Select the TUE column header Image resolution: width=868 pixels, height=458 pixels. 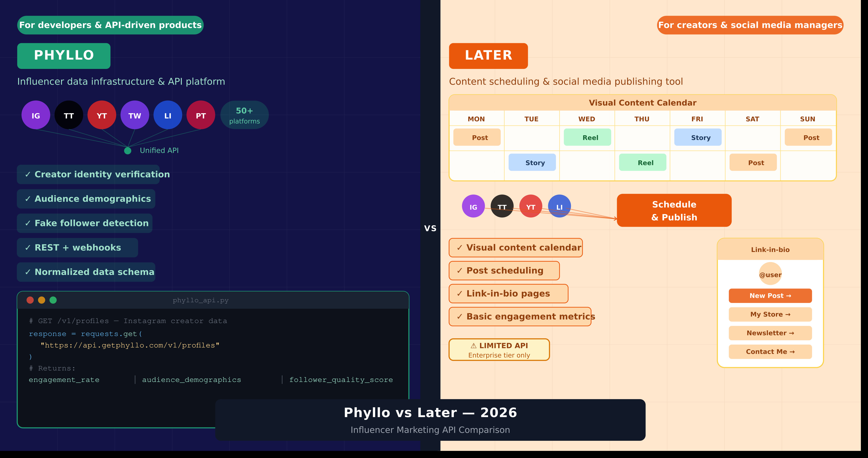[531, 119]
